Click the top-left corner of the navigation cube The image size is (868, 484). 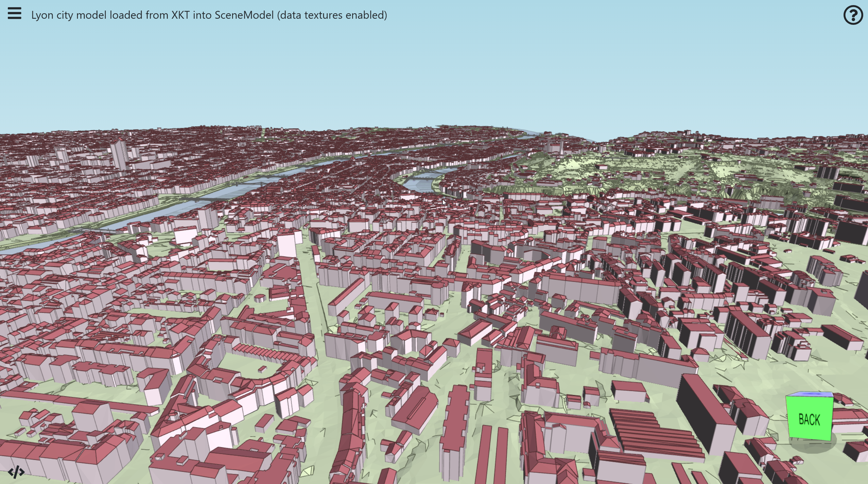(x=787, y=397)
